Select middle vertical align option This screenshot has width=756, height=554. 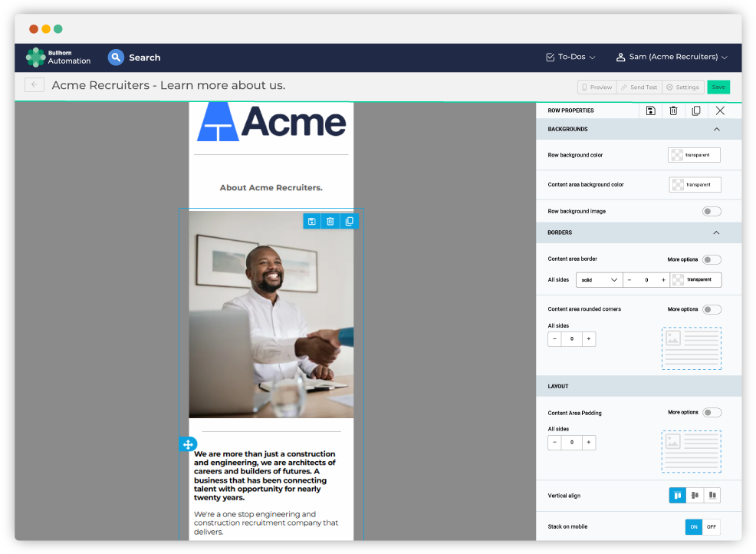click(x=695, y=495)
